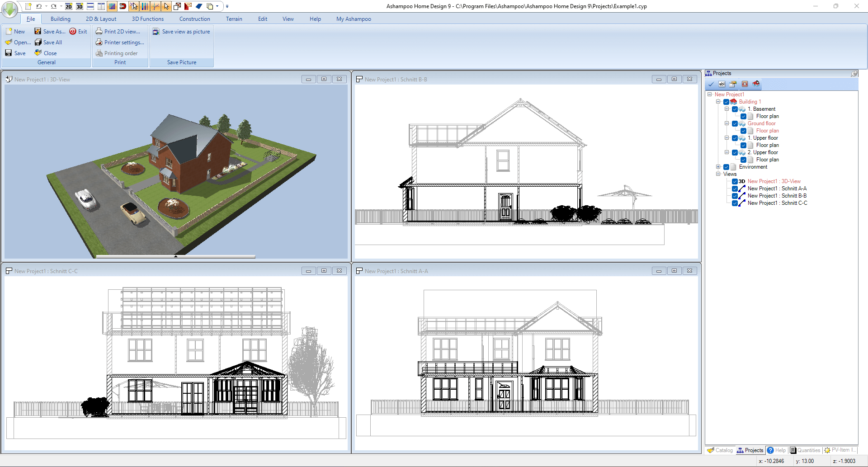
Task: Open Print 2D view
Action: 119,31
